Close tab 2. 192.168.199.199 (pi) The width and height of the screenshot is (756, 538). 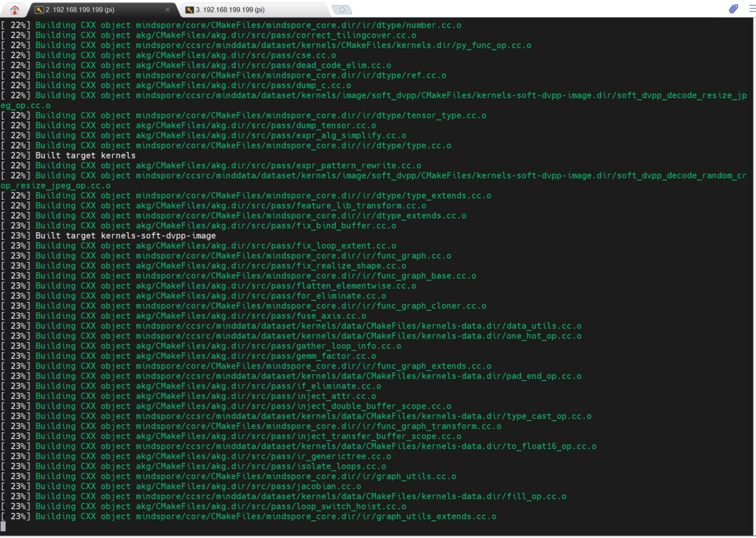[x=168, y=10]
